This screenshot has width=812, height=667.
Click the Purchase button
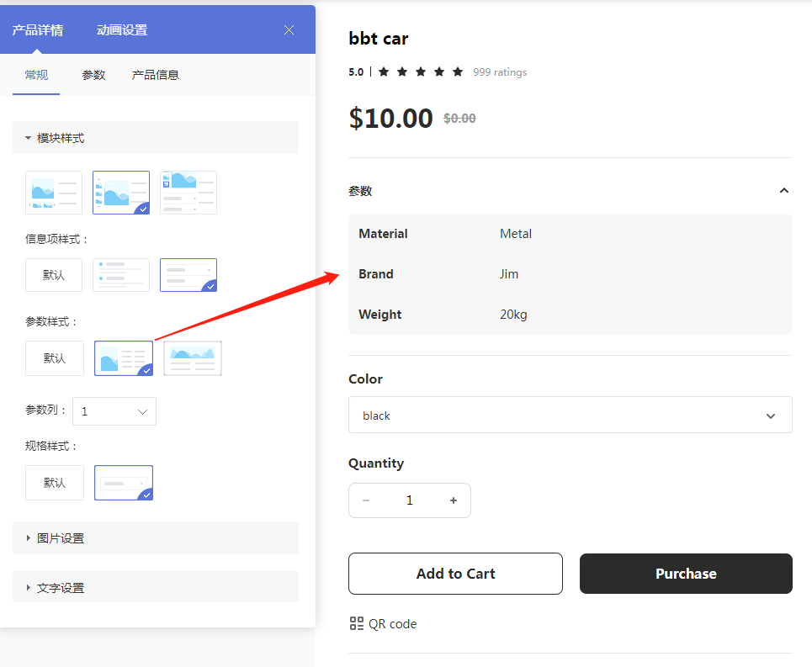click(x=686, y=574)
